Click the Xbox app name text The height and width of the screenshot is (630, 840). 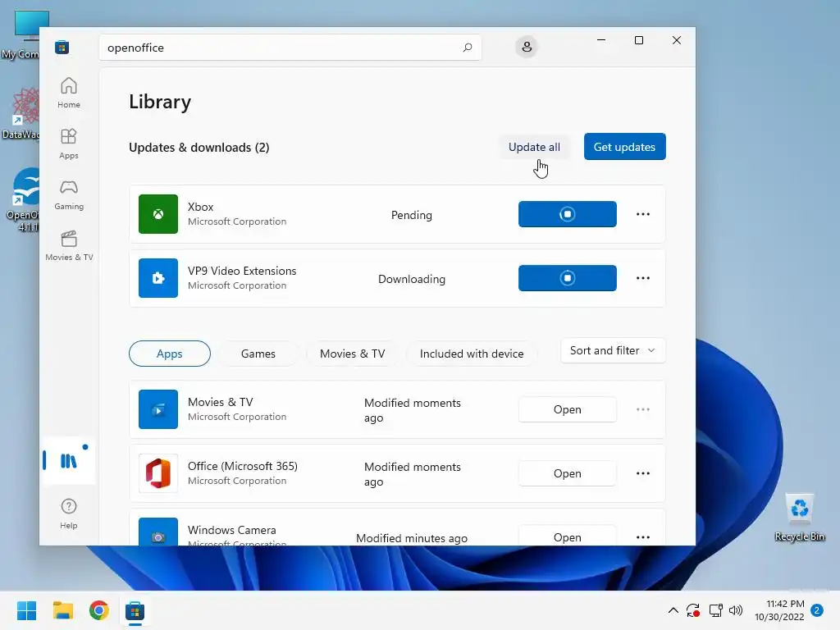coord(200,207)
